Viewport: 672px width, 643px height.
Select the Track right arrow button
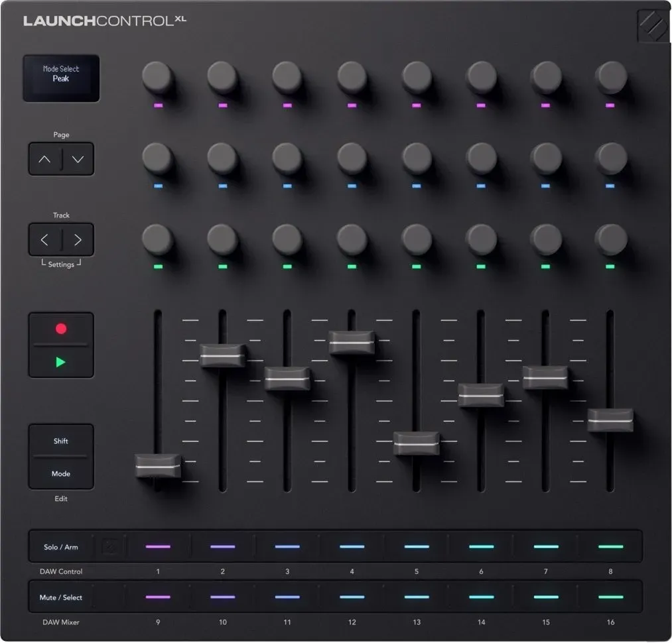click(78, 240)
